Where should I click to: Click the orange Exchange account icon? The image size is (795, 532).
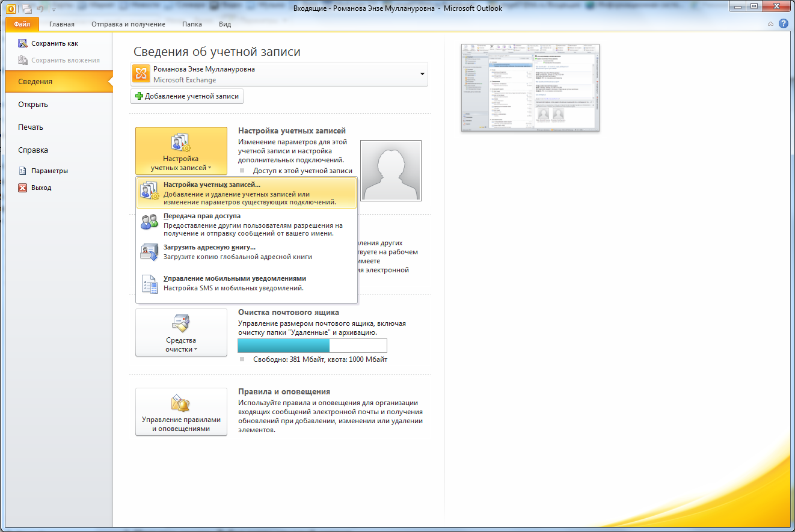pyautogui.click(x=141, y=74)
